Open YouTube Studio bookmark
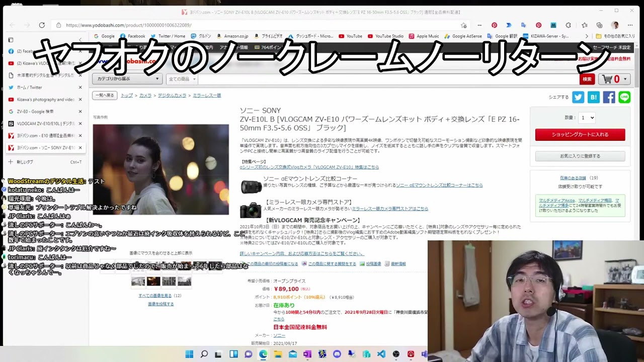Viewport: 644px width, 362px height. click(x=385, y=36)
